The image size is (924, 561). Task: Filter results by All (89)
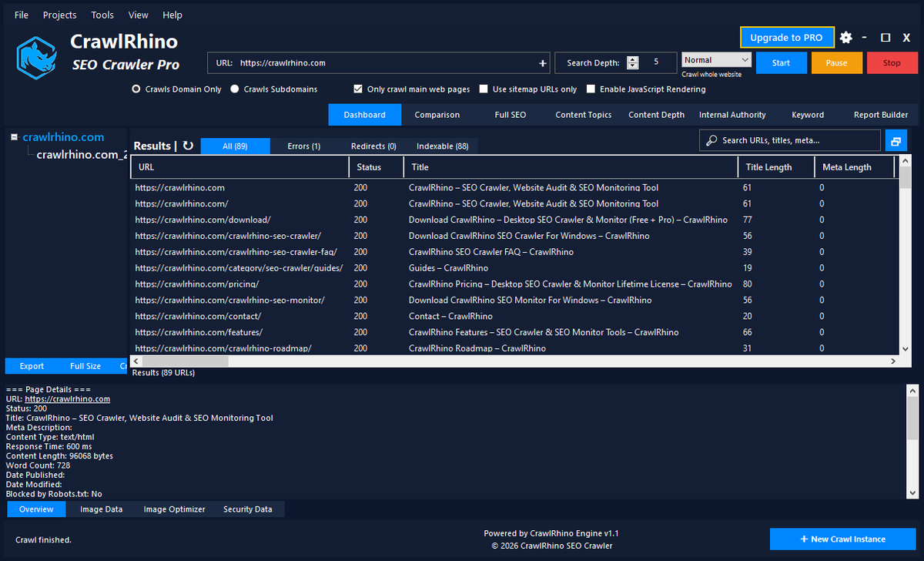click(236, 146)
